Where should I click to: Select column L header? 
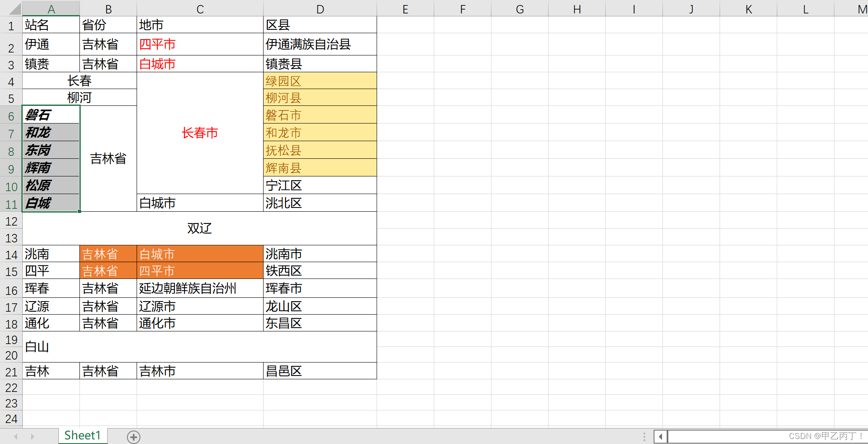click(x=806, y=9)
